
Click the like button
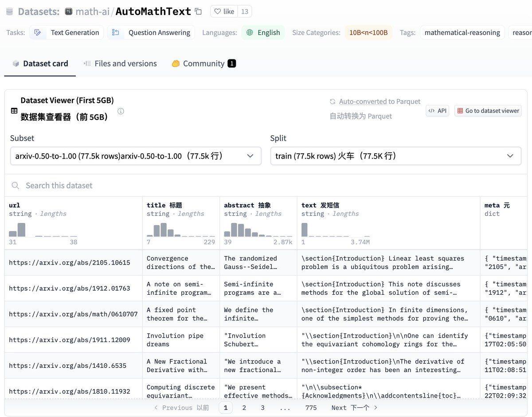(x=224, y=12)
